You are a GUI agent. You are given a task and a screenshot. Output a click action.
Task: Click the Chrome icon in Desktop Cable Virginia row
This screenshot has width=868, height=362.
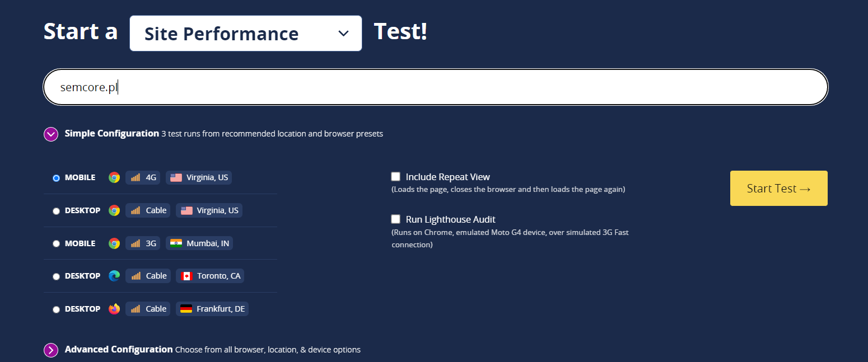(114, 210)
